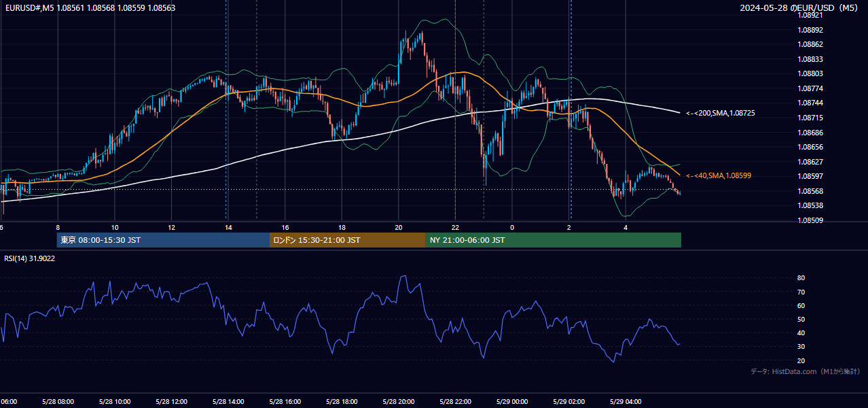This screenshot has height=408, width=868.
Task: Click RSI axis level 70
Action: pos(801,292)
